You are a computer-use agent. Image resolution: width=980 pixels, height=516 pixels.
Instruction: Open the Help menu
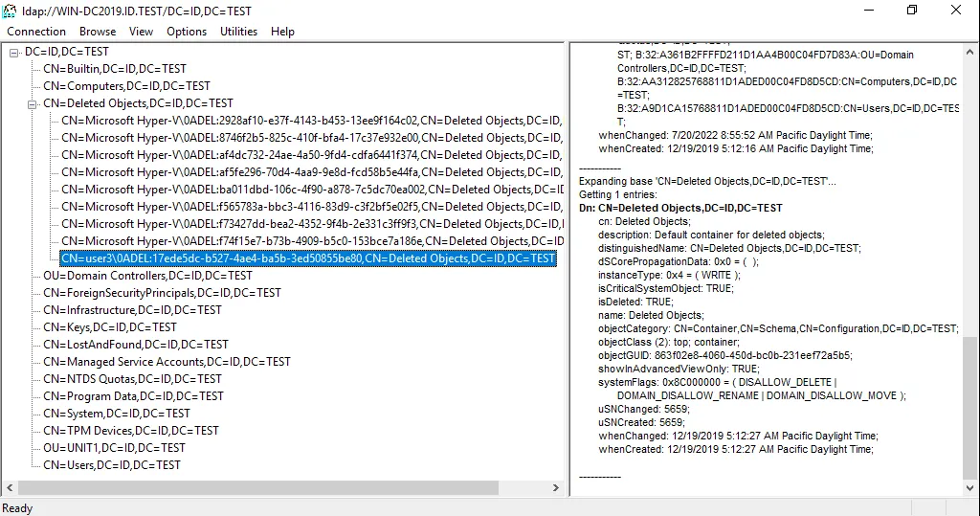pyautogui.click(x=282, y=32)
